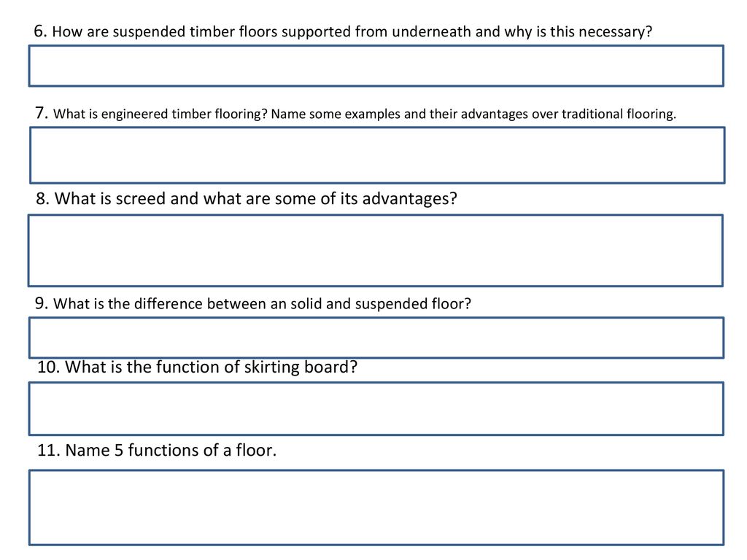Click the skirting board answer box
747x560 pixels.
[x=376, y=408]
